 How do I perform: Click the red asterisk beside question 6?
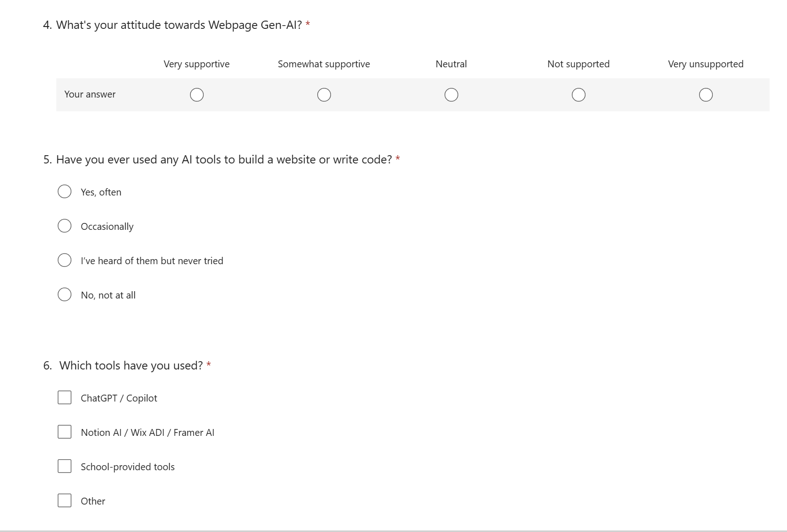pyautogui.click(x=209, y=364)
